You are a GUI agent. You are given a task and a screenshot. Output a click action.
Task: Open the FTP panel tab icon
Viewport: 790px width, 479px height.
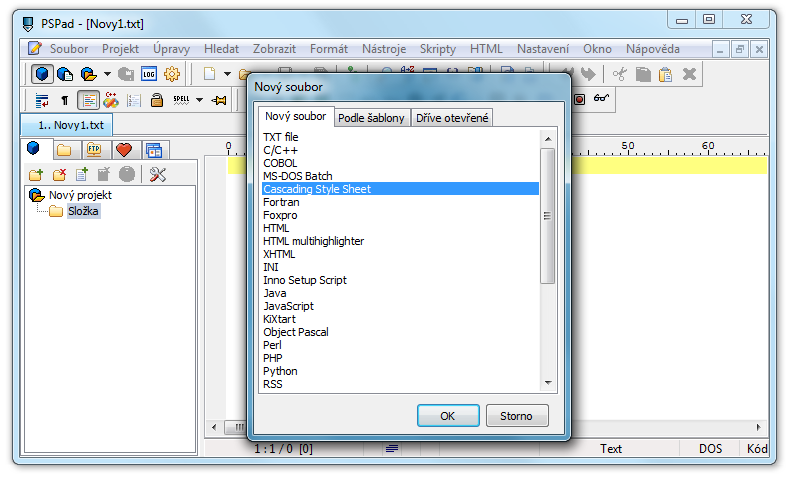coord(95,150)
